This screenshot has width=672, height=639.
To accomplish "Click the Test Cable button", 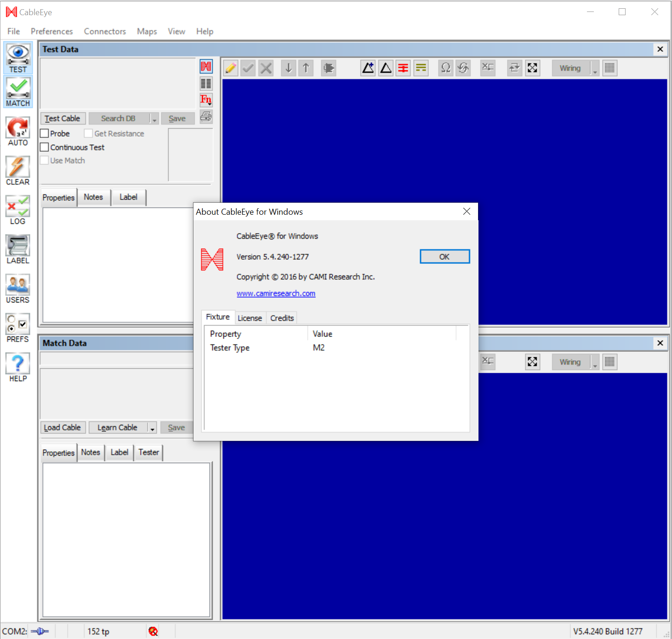I will tap(63, 119).
